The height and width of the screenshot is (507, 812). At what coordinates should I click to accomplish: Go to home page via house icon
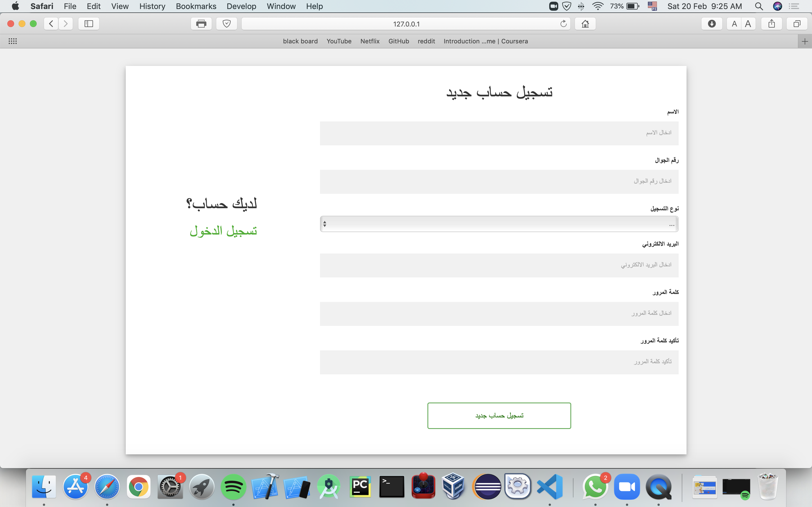coord(585,24)
